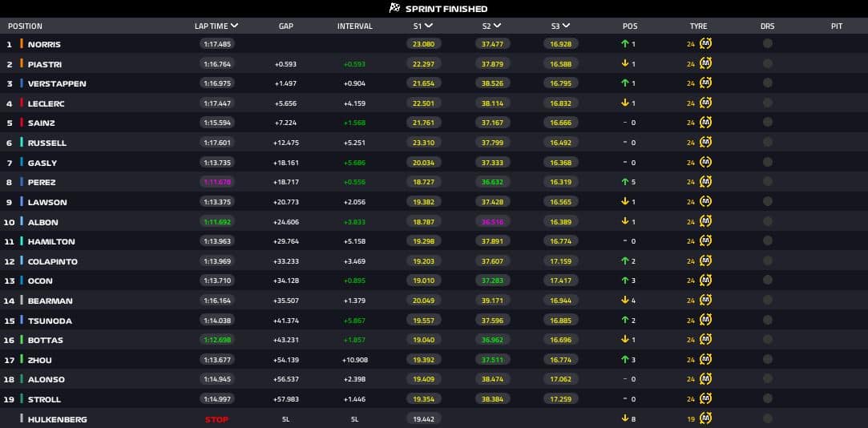Click Perez's medium tyre icon
This screenshot has height=428, width=868.
705,182
